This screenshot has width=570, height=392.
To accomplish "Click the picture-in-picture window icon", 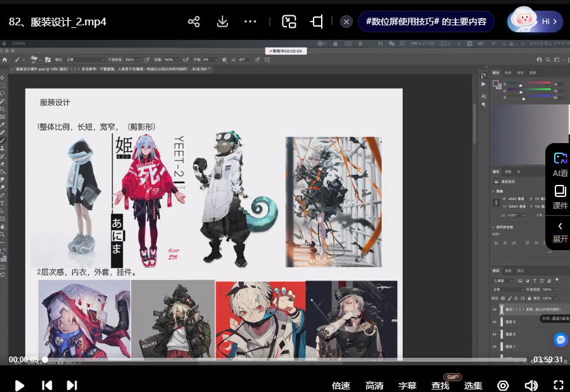I will point(289,22).
